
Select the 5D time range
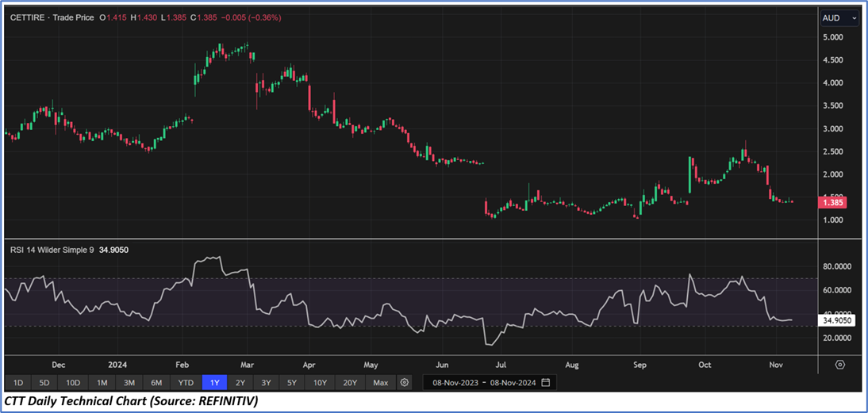45,383
